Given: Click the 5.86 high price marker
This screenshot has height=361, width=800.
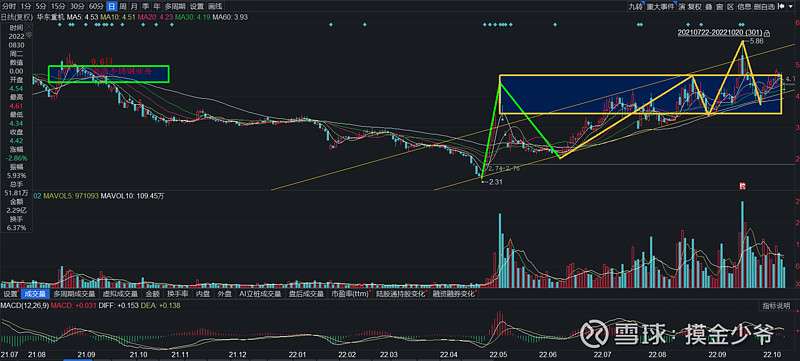Looking at the screenshot, I should pyautogui.click(x=757, y=41).
